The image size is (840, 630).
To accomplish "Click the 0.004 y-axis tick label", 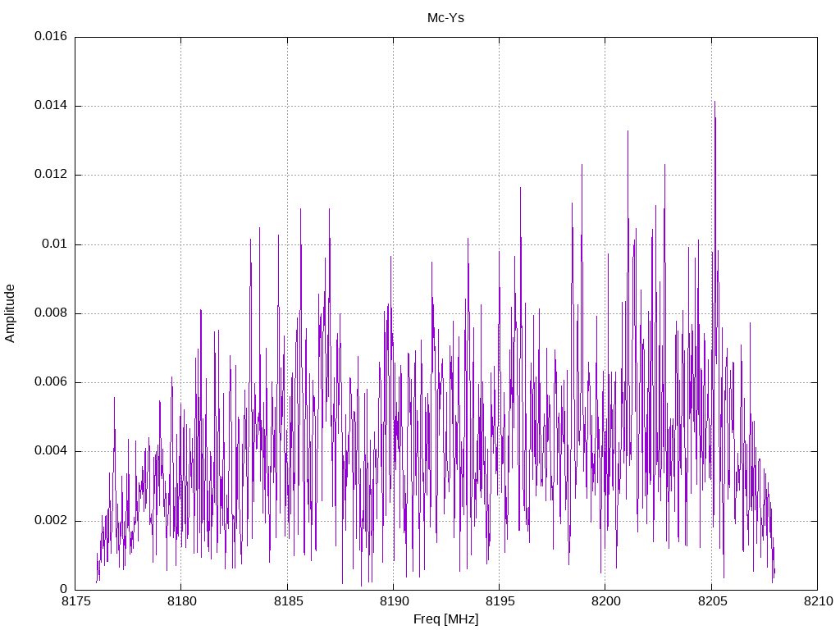I will (x=51, y=451).
